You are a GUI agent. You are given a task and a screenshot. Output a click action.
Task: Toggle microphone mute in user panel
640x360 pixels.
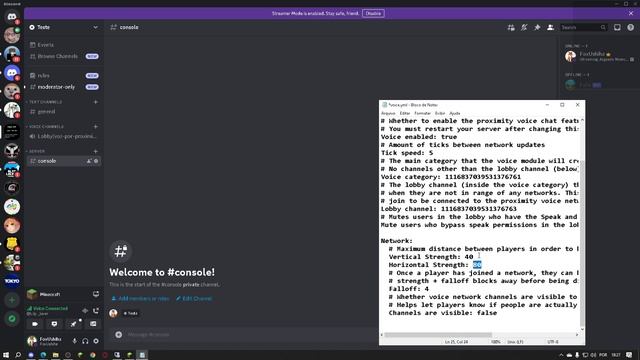[x=74, y=341]
